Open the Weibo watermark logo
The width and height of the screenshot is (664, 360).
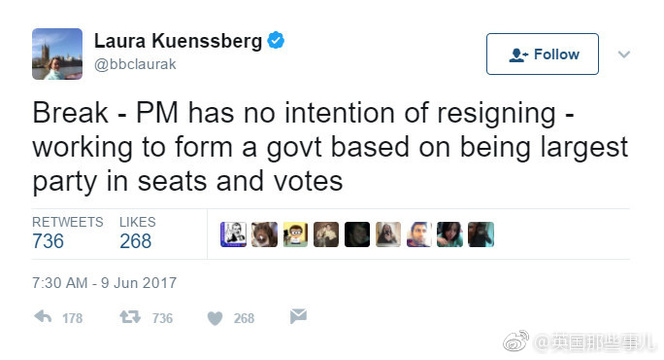pos(516,341)
